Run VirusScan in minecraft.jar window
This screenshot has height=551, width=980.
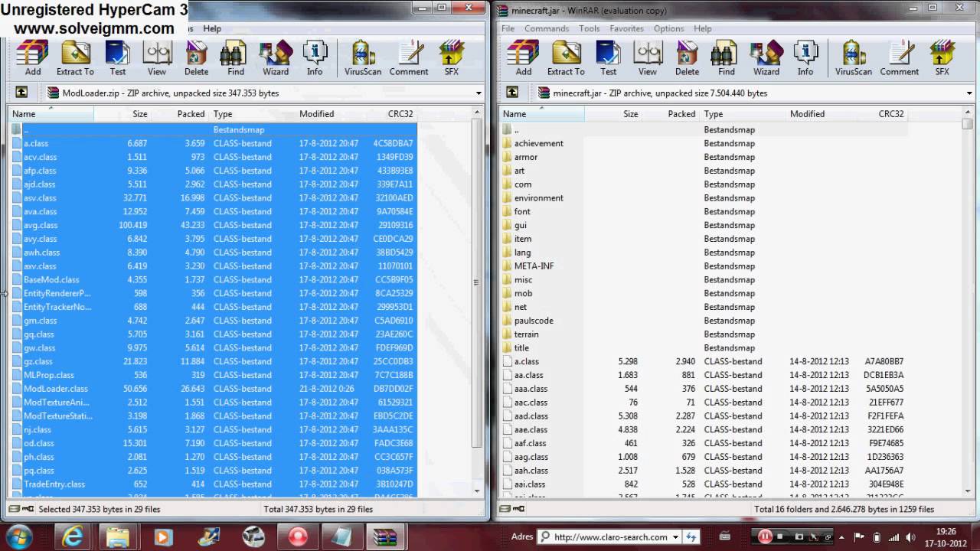(854, 58)
